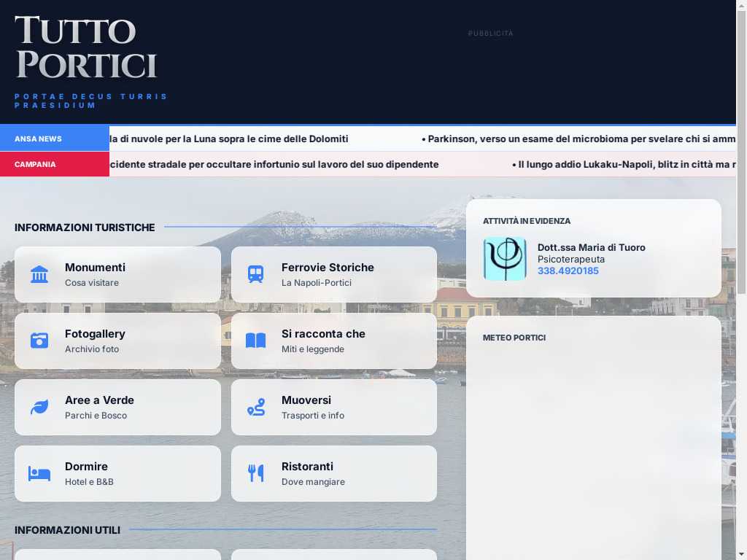Read the Parkinson microbioma news headline

[580, 139]
